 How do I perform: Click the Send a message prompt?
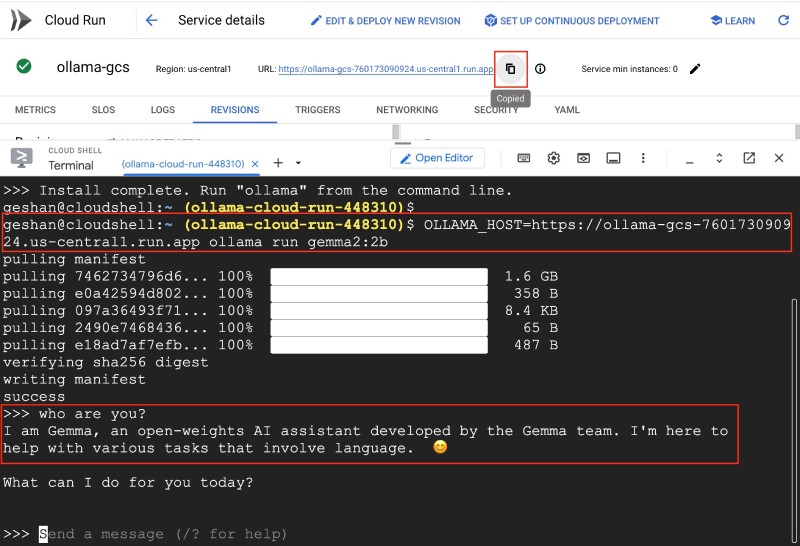tap(163, 534)
